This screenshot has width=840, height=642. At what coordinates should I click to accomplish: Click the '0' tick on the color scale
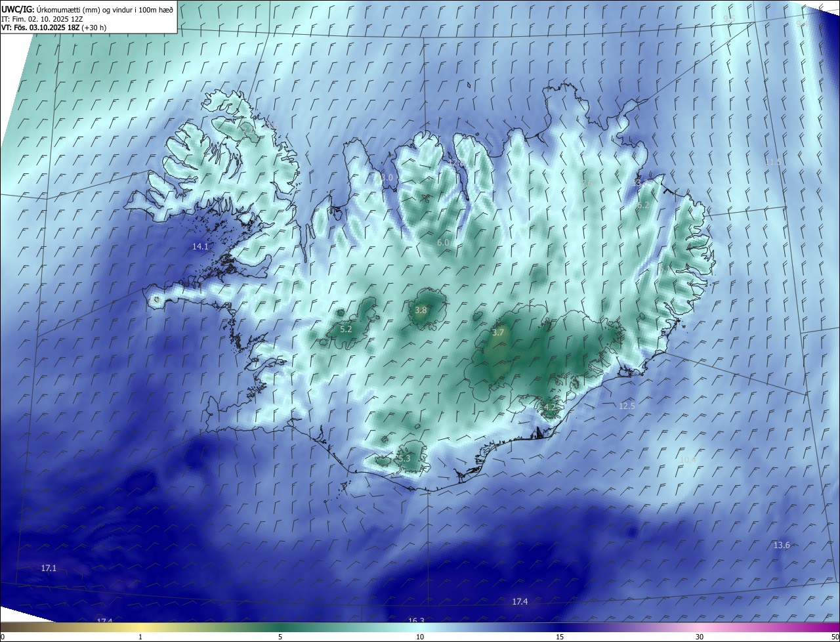pos(3,637)
